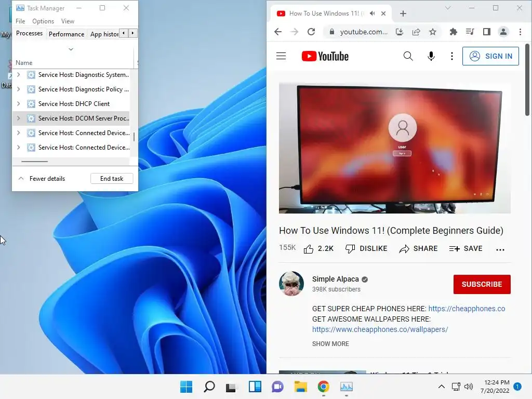Open Chrome tab search chevron
This screenshot has width=532, height=399.
pyautogui.click(x=448, y=8)
